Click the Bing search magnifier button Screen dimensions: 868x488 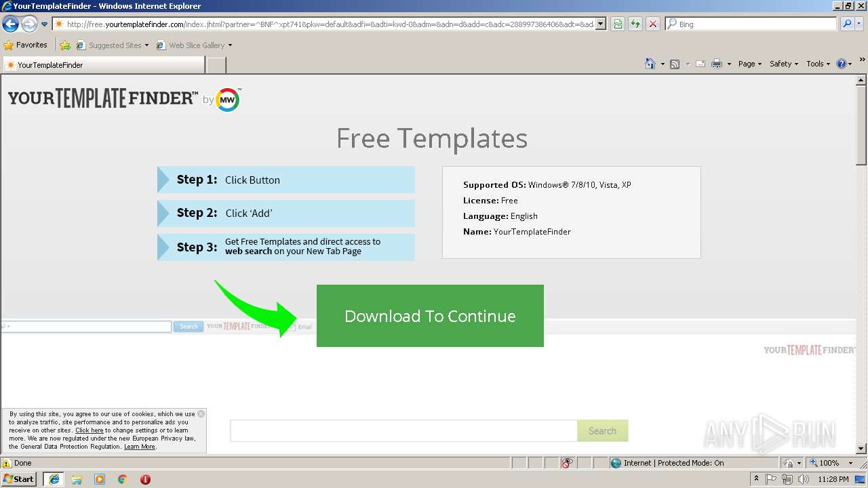pyautogui.click(x=846, y=24)
